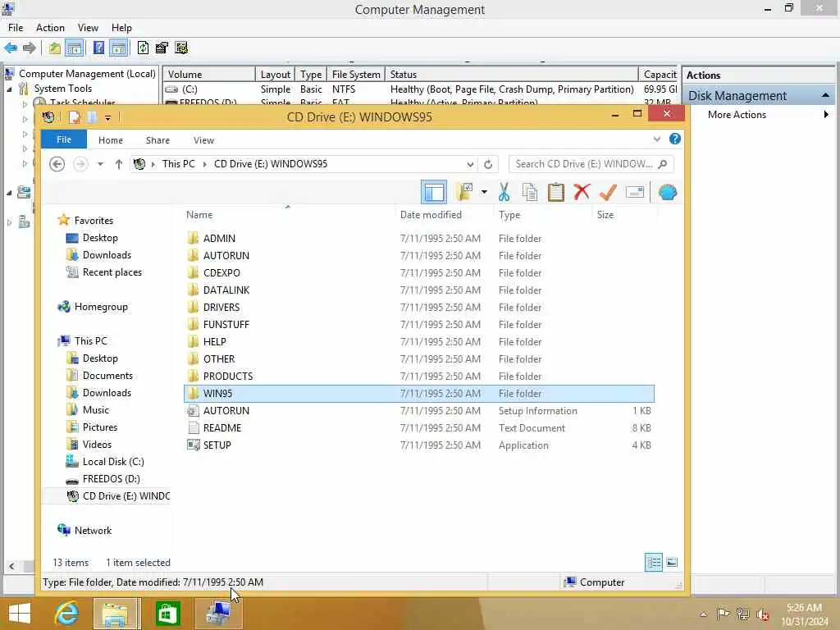The height and width of the screenshot is (630, 840).
Task: Toggle the console tree icon in Computer Management toolbar
Action: click(74, 48)
